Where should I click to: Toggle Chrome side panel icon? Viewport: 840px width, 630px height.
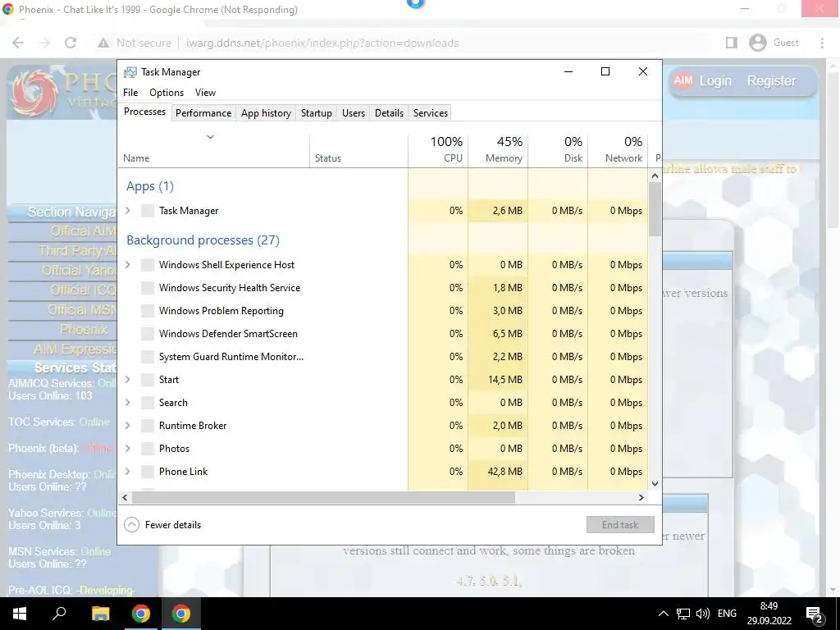pyautogui.click(x=731, y=43)
